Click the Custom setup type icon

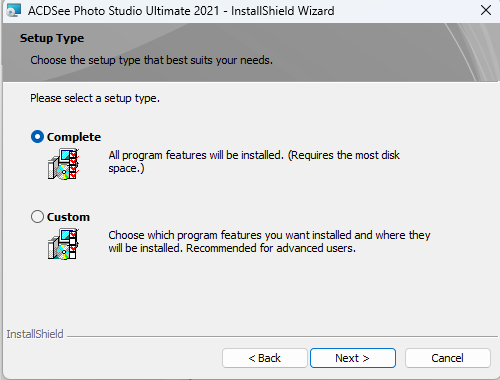click(63, 244)
